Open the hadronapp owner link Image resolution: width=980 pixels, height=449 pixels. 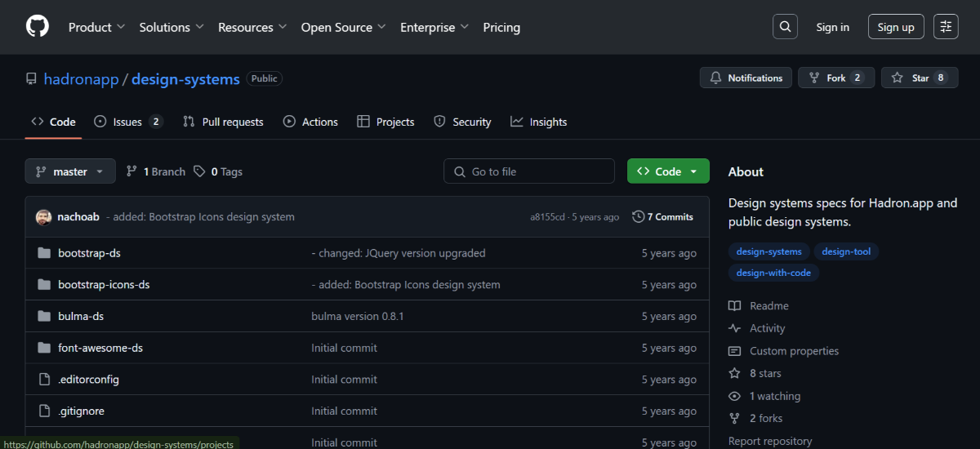(x=81, y=79)
